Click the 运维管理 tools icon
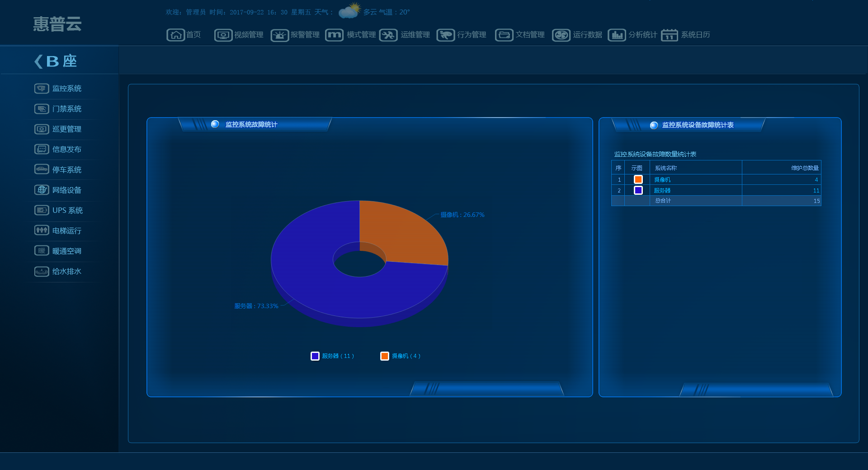This screenshot has height=470, width=868. tap(388, 35)
